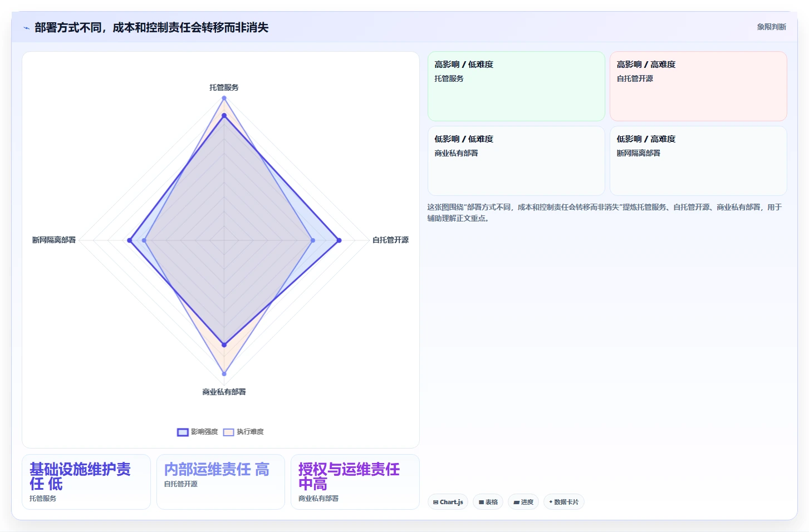Open the 内部运维责任 高 stat card
Viewport: 809px width, 532px height.
click(220, 482)
